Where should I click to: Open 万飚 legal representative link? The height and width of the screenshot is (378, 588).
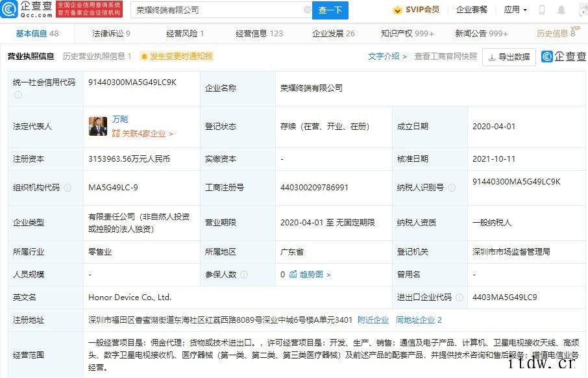120,119
